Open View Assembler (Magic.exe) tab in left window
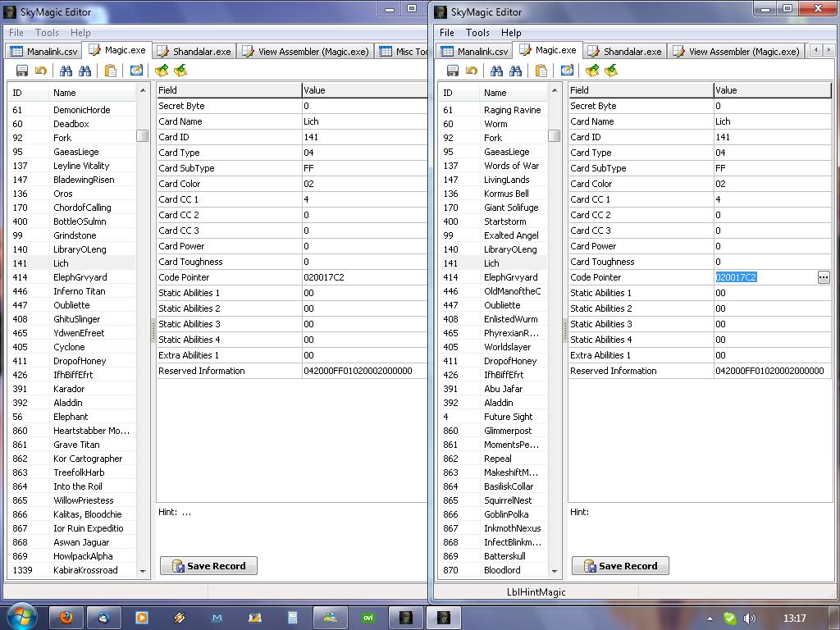Viewport: 840px width, 630px height. pos(304,51)
